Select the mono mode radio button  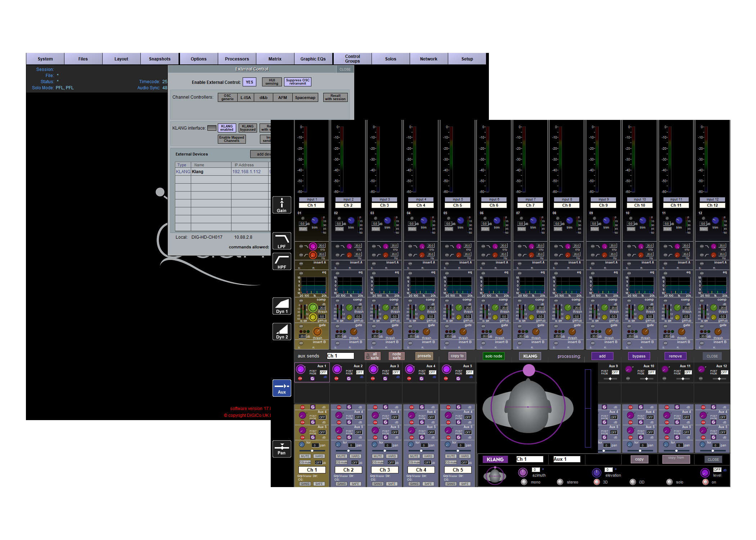pyautogui.click(x=524, y=482)
